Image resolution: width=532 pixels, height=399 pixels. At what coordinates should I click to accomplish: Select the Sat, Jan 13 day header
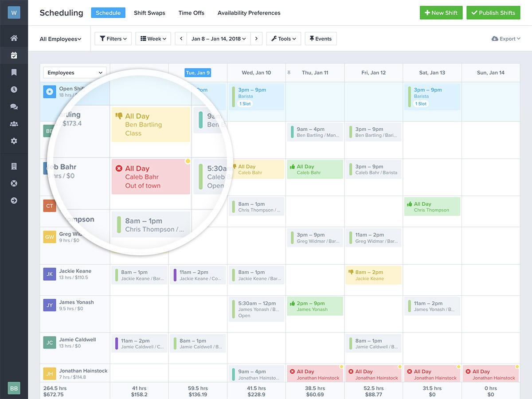tap(432, 73)
